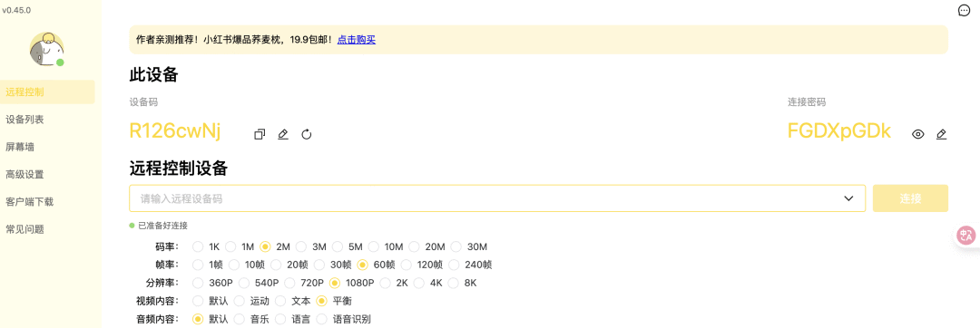Copy the device code R126cwNj
Screen dimensions: 980x328
click(x=260, y=134)
